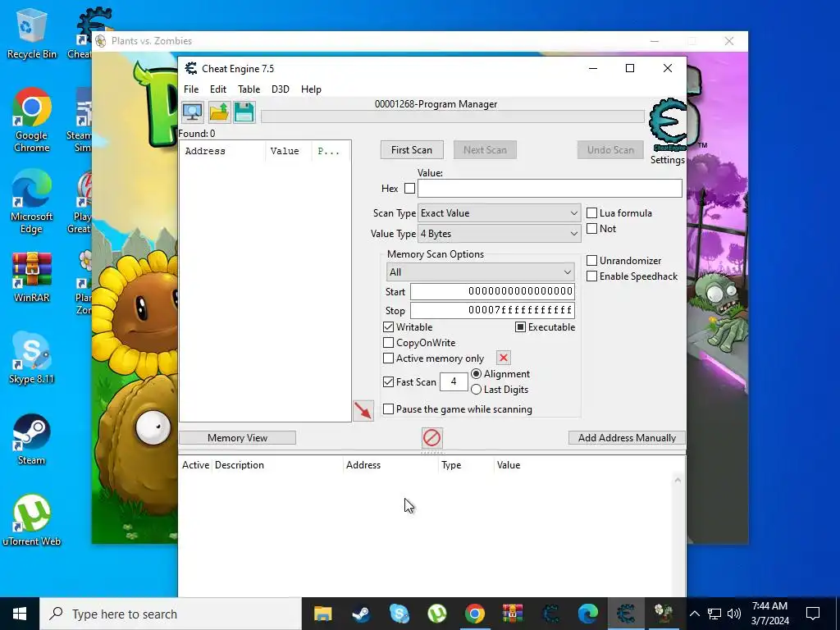Screen dimensions: 840x630
Task: Check Active memory only
Action: click(388, 358)
